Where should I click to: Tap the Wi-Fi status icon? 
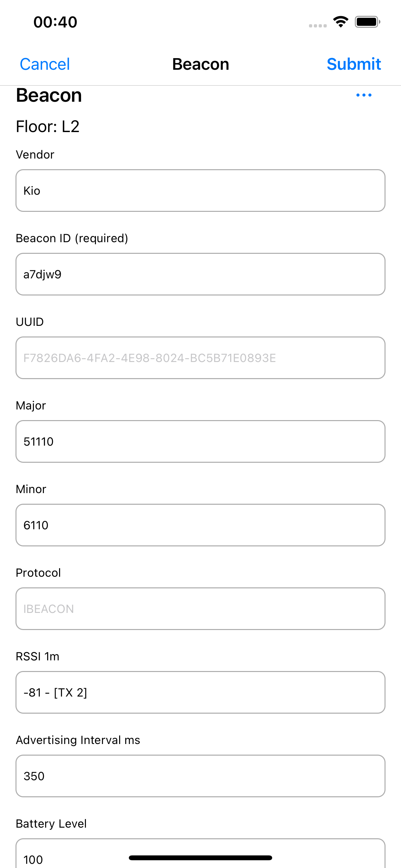pos(341,22)
